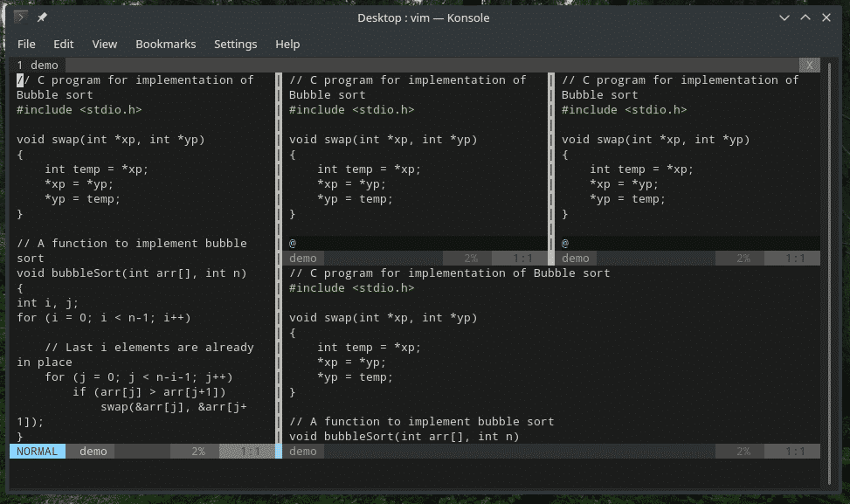Click 'int temp = *xp;' in bottom right pane

coord(370,348)
